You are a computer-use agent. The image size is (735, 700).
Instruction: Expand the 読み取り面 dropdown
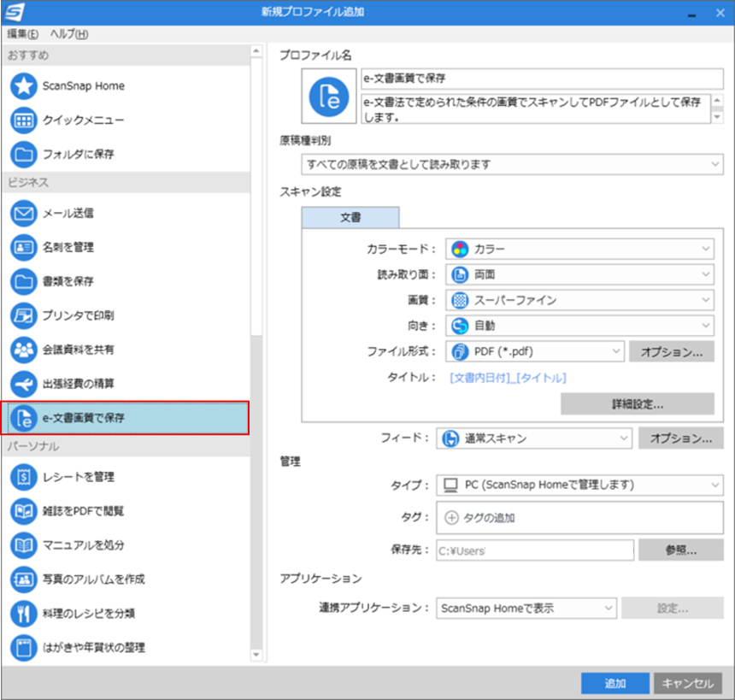point(579,274)
